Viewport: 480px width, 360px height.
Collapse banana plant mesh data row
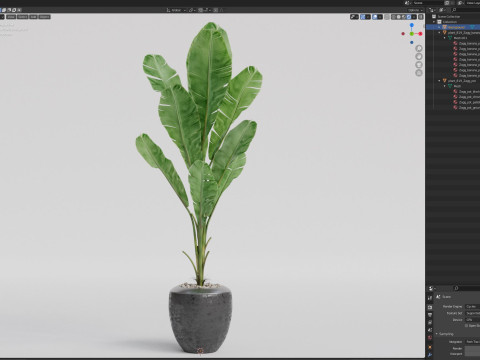[445, 38]
